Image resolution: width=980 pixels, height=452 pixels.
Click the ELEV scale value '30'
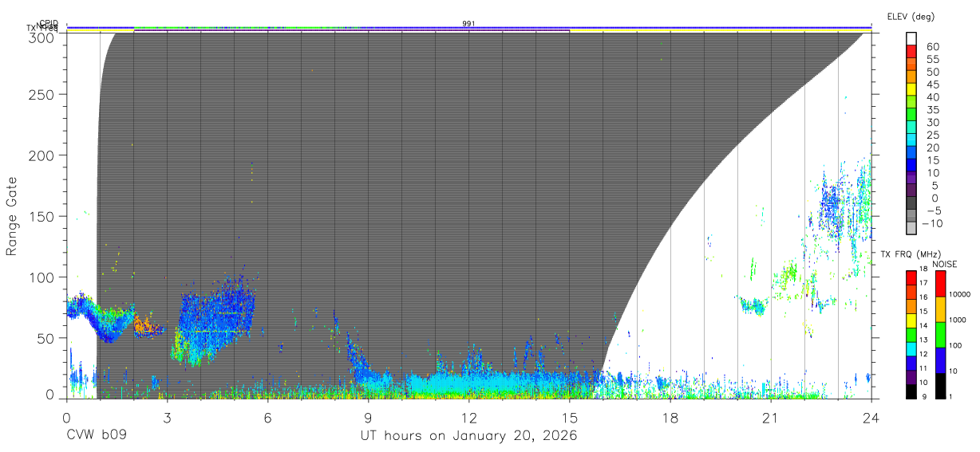(932, 122)
